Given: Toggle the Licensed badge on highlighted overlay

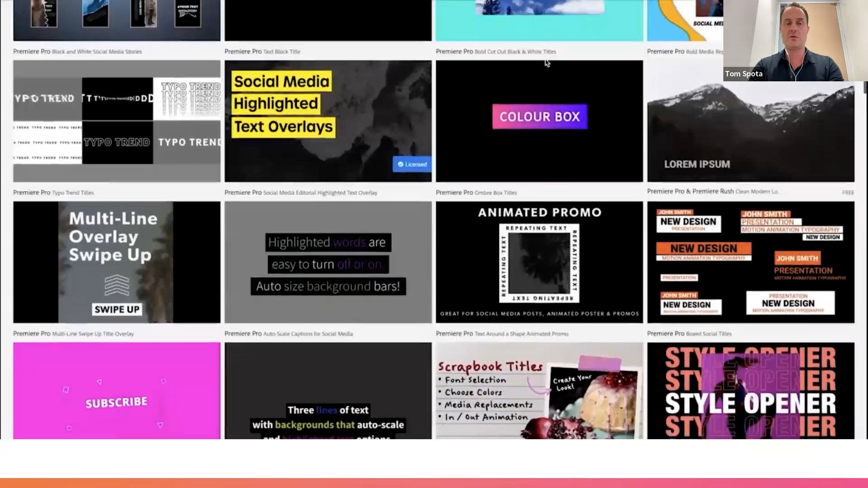Looking at the screenshot, I should [412, 164].
